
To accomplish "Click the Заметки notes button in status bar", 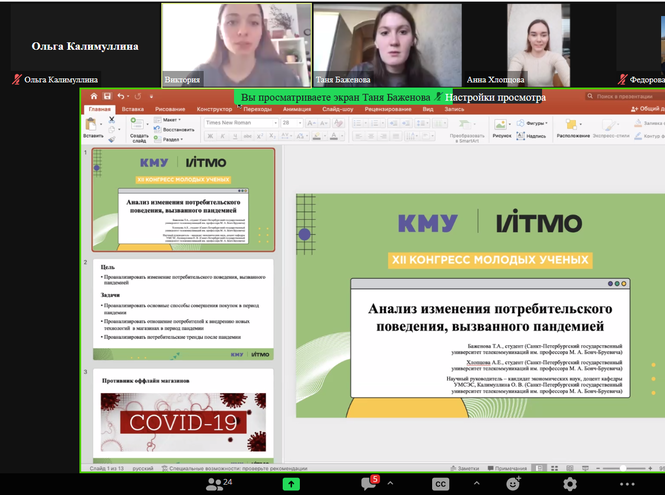I will [x=466, y=468].
